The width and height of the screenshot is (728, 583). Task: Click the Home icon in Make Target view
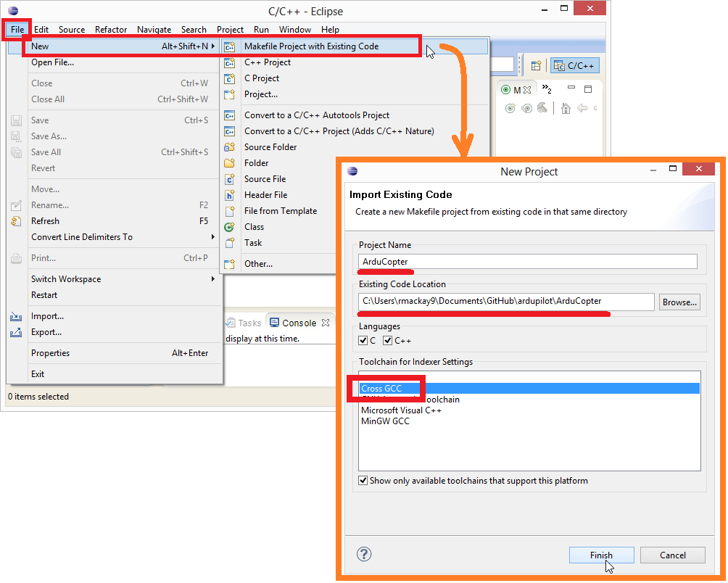566,109
